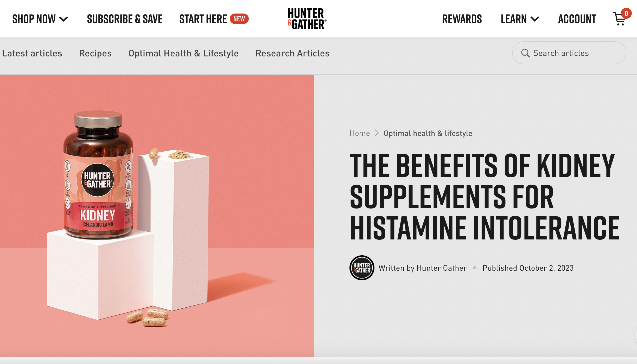Click the Hunter & Gather header logo
The image size is (637, 364).
pos(307,19)
